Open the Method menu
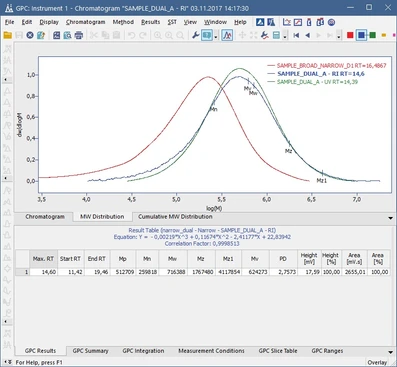 (123, 22)
